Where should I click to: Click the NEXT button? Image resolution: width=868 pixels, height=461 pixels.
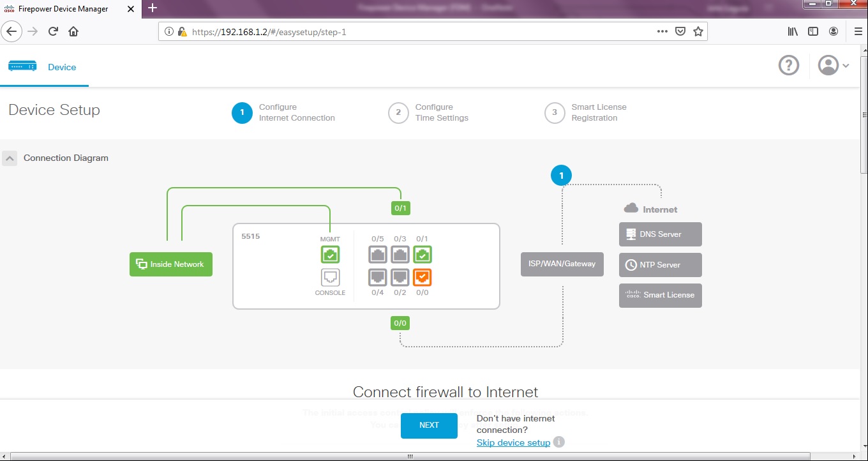[429, 425]
